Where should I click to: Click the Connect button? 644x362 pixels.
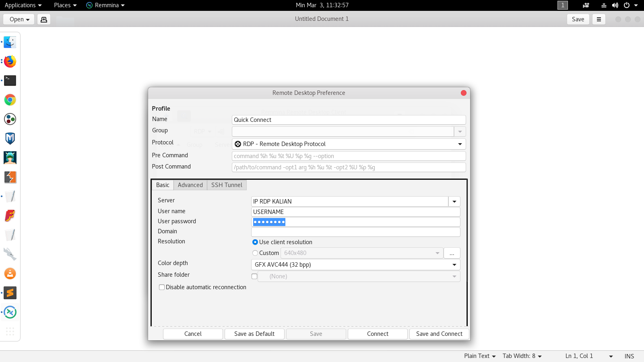click(378, 334)
